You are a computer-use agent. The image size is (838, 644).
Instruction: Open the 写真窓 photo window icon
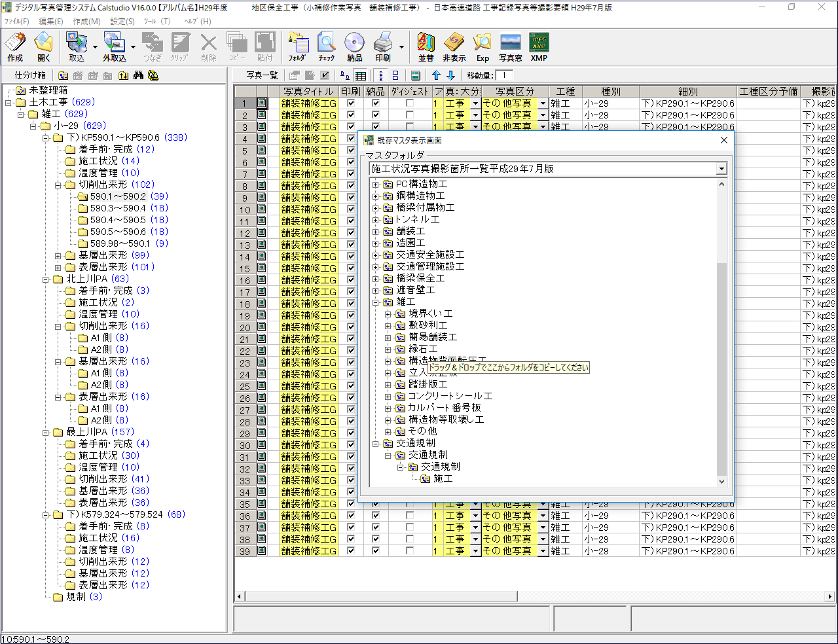(x=511, y=47)
